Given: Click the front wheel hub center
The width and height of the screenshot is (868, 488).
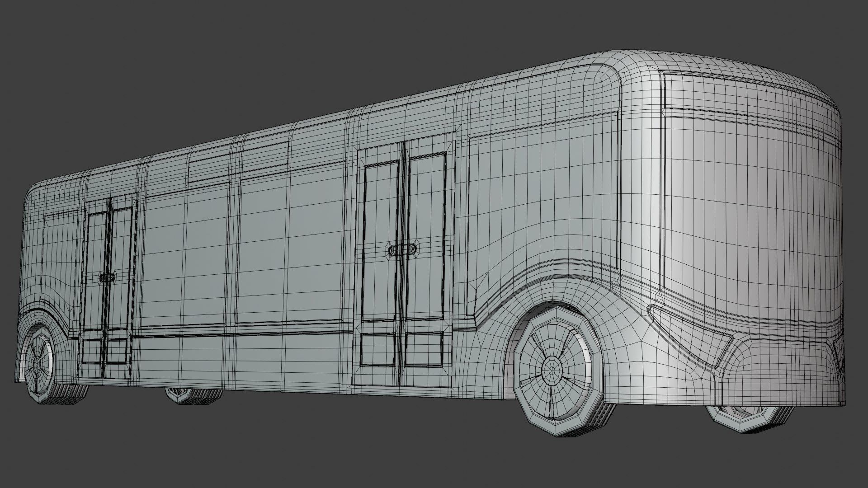Looking at the screenshot, I should [x=552, y=370].
